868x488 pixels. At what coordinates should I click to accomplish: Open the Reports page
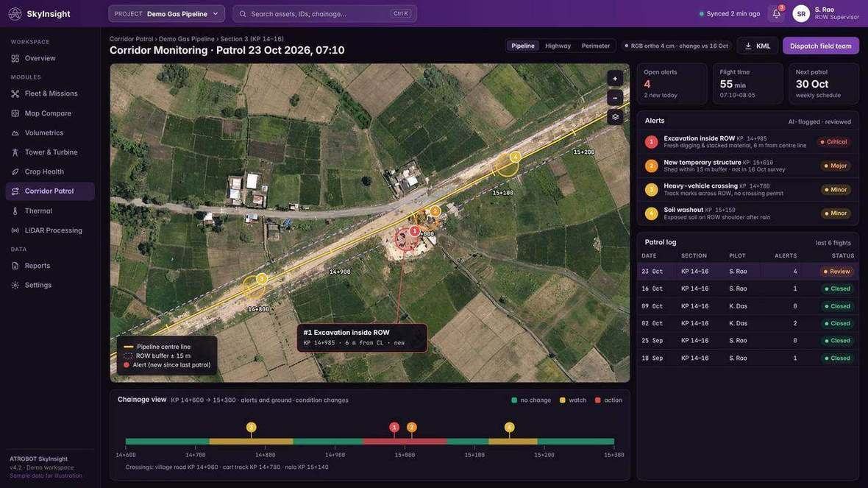[50, 266]
